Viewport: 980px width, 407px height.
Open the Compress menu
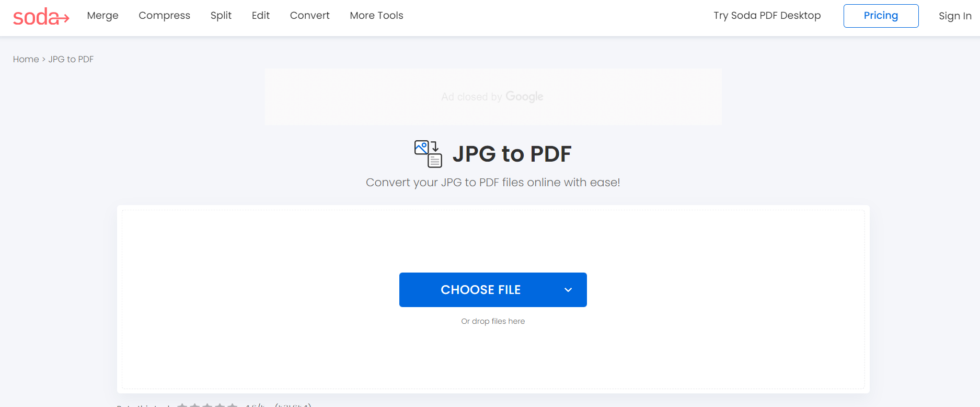pyautogui.click(x=165, y=16)
